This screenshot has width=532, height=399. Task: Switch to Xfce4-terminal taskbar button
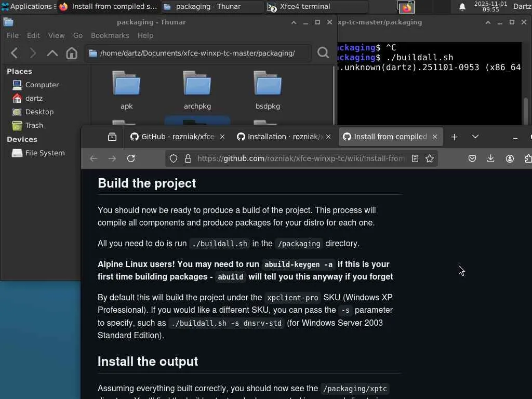316,6
